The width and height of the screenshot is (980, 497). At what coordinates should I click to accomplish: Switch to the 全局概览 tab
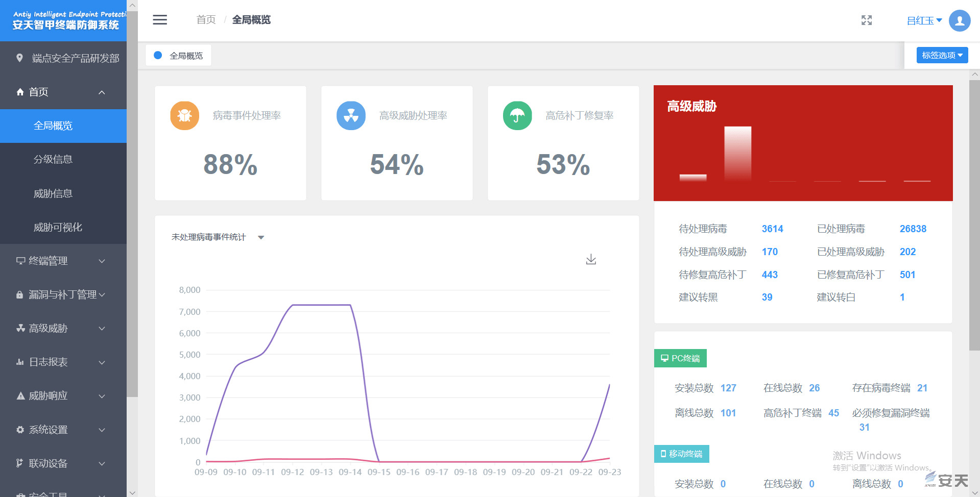pos(179,56)
